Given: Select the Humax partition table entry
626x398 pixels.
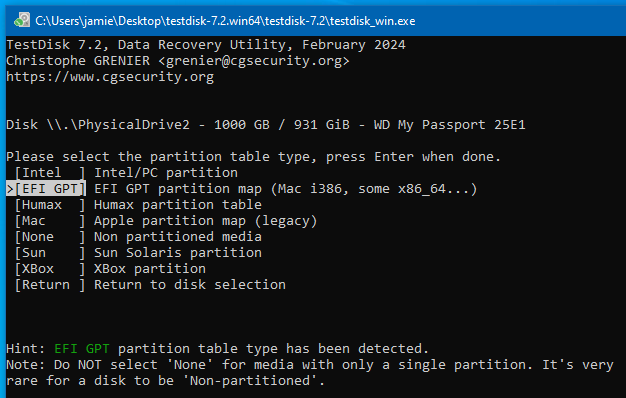Looking at the screenshot, I should point(50,205).
